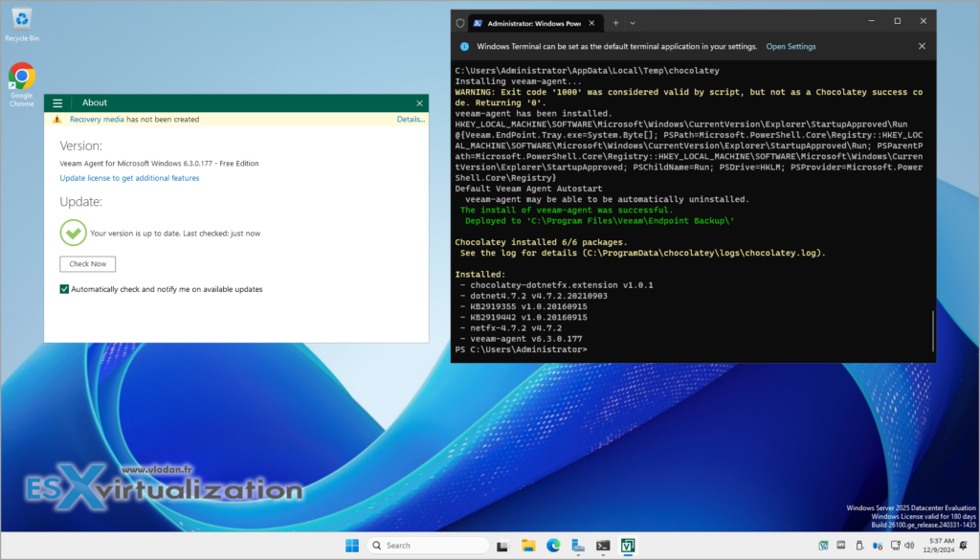The height and width of the screenshot is (560, 980).
Task: Open a new Windows Terminal tab
Action: (616, 20)
